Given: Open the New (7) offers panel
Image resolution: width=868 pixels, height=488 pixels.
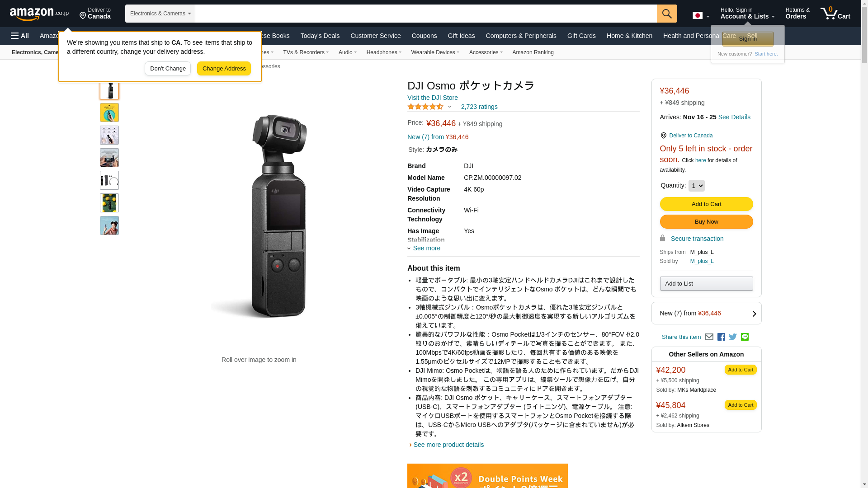Looking at the screenshot, I should pos(706,313).
